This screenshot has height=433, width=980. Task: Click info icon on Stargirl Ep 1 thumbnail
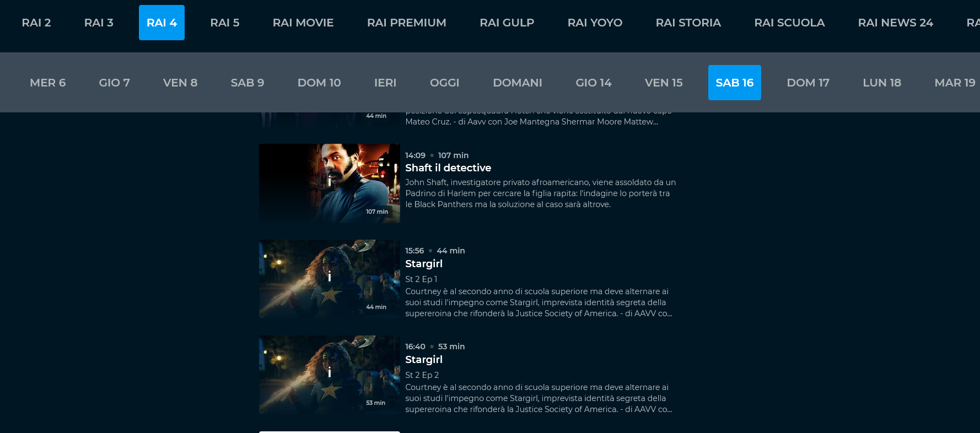coord(330,277)
